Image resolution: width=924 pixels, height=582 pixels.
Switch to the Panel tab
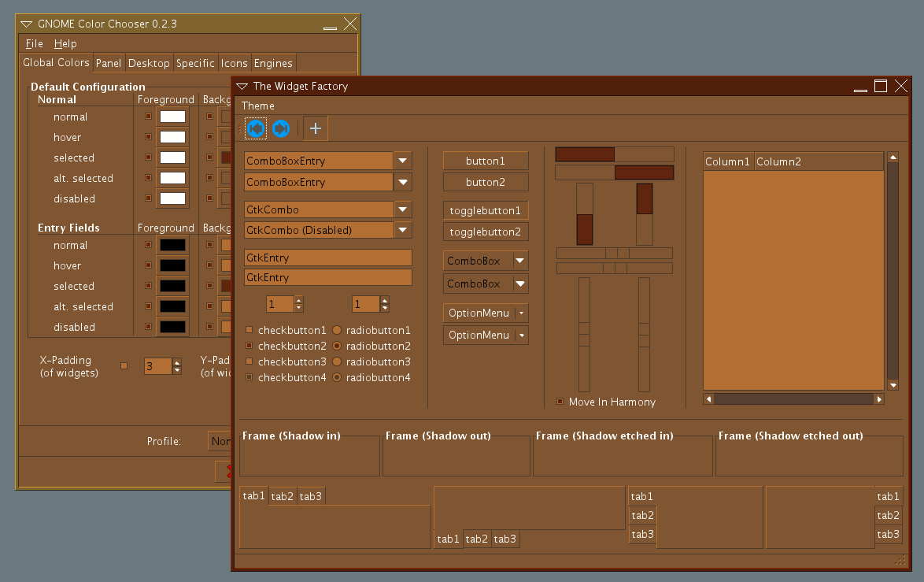(109, 63)
